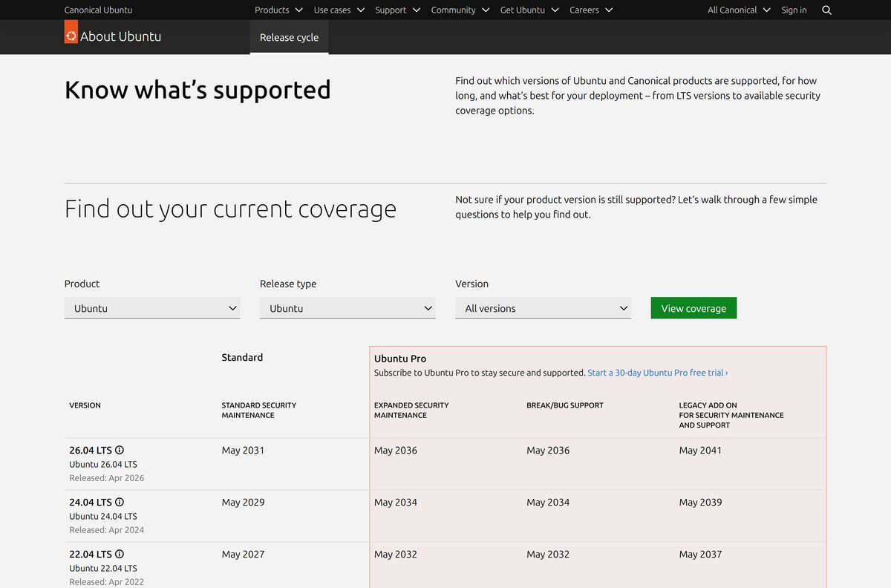
Task: Click the Released: Apr 2026 text
Action: point(107,478)
